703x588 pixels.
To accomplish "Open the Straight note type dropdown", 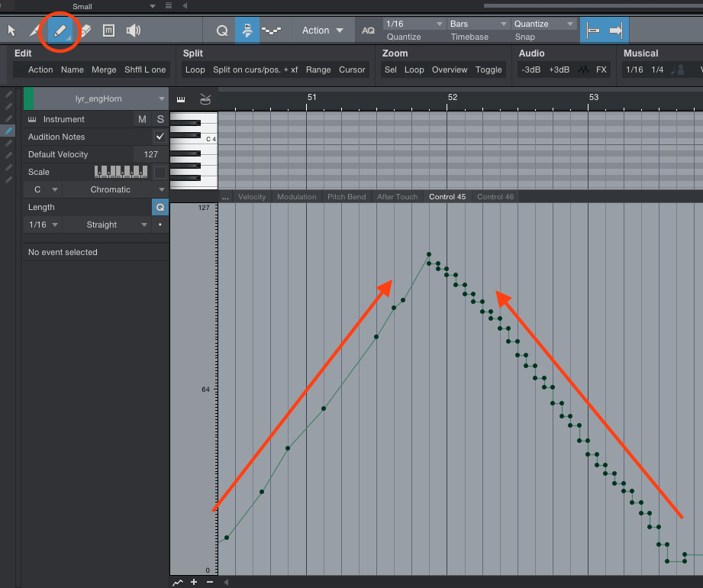I will [x=107, y=225].
